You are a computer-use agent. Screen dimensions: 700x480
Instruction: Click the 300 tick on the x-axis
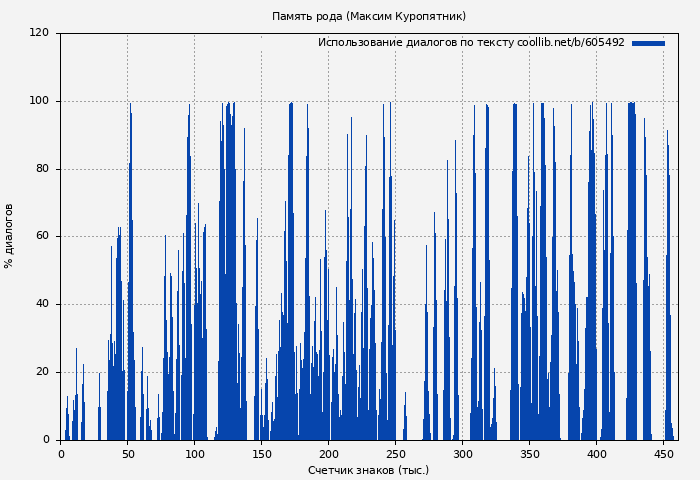(463, 454)
